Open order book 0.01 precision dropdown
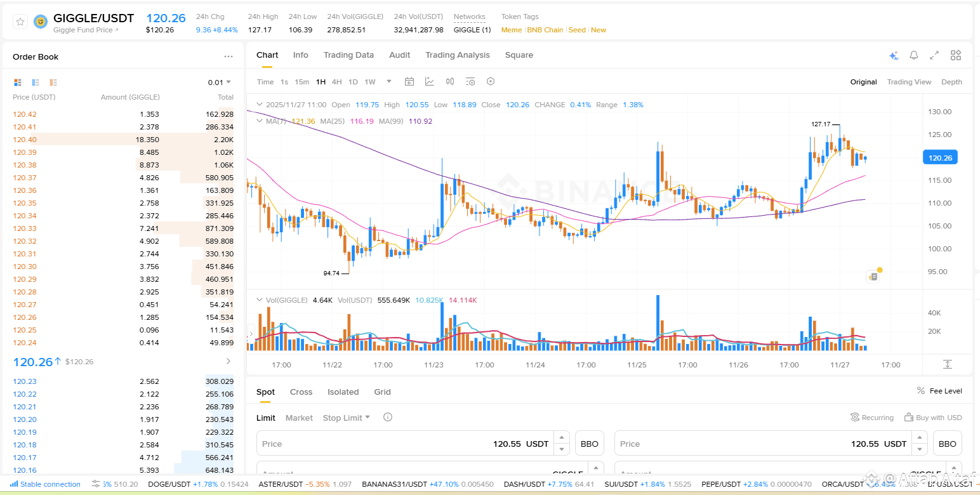 tap(220, 82)
